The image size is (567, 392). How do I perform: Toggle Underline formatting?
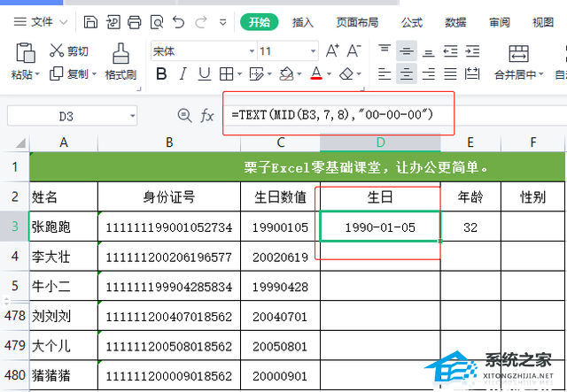pos(207,74)
